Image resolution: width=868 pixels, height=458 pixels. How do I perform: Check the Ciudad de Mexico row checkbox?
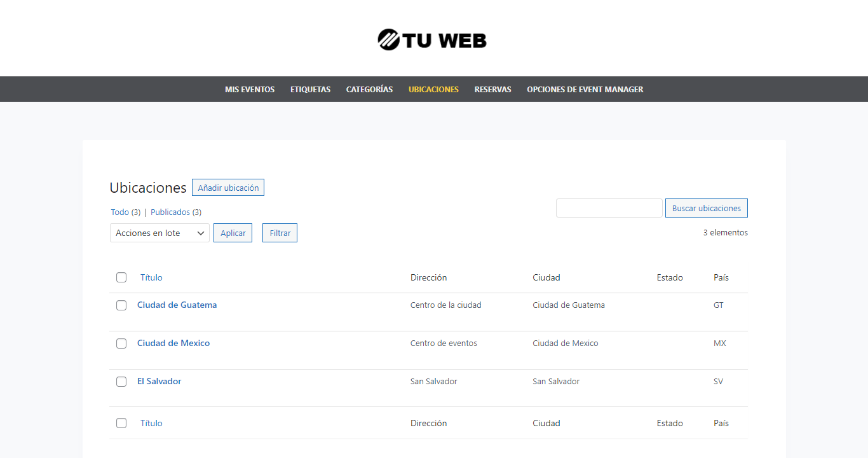click(x=121, y=343)
